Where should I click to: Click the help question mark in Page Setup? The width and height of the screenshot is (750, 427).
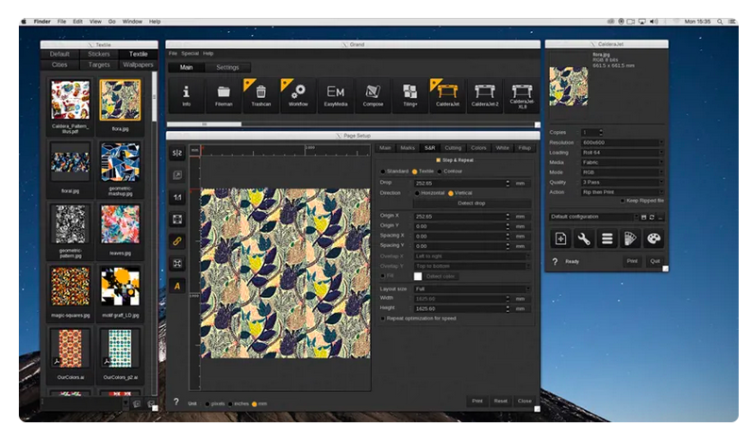pyautogui.click(x=176, y=402)
